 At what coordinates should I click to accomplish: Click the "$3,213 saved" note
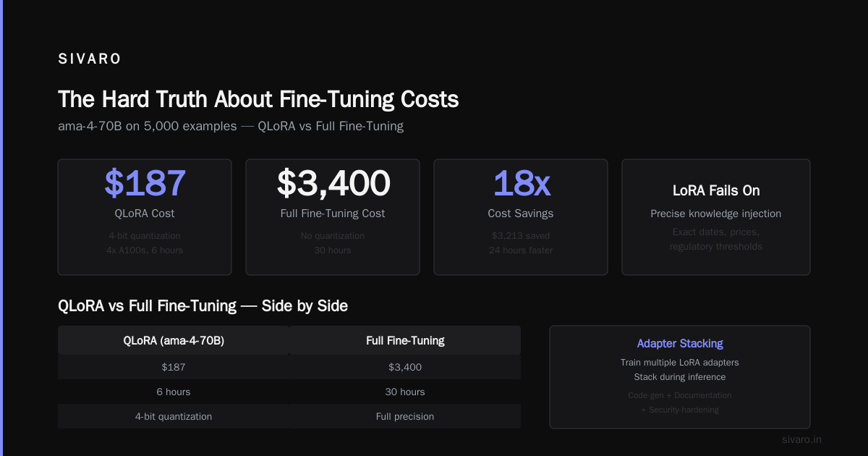[521, 236]
